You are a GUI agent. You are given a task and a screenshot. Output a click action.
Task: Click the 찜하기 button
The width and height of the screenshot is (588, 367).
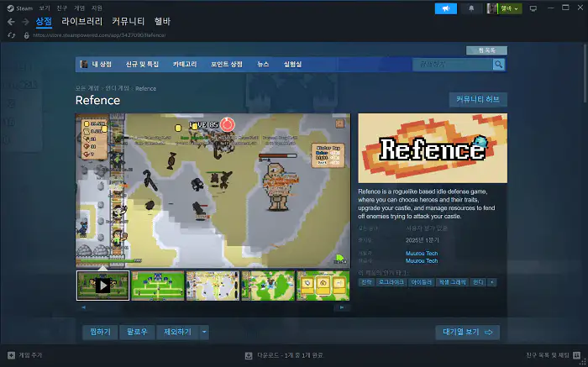click(x=100, y=332)
